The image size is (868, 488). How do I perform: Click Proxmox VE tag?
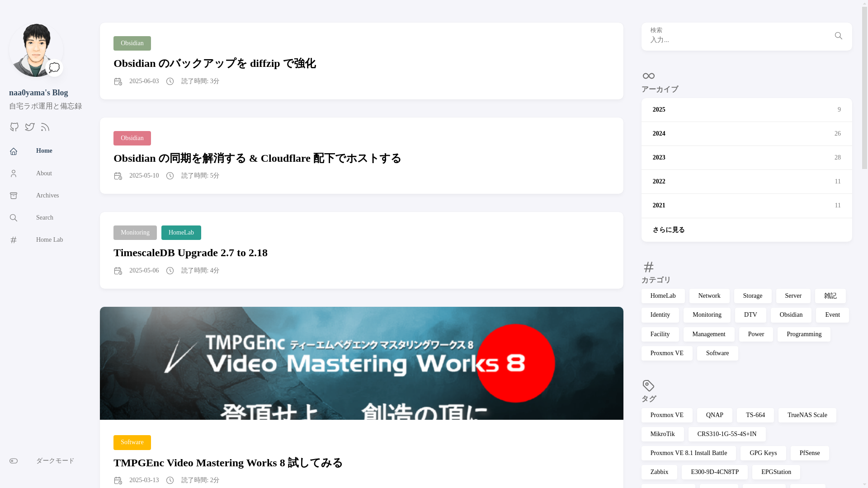coord(667,415)
